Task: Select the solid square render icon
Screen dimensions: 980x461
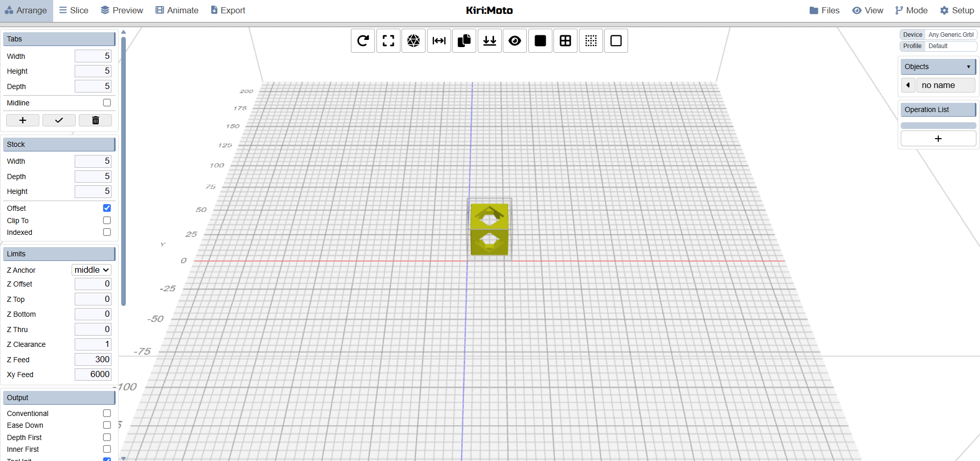Action: (540, 41)
